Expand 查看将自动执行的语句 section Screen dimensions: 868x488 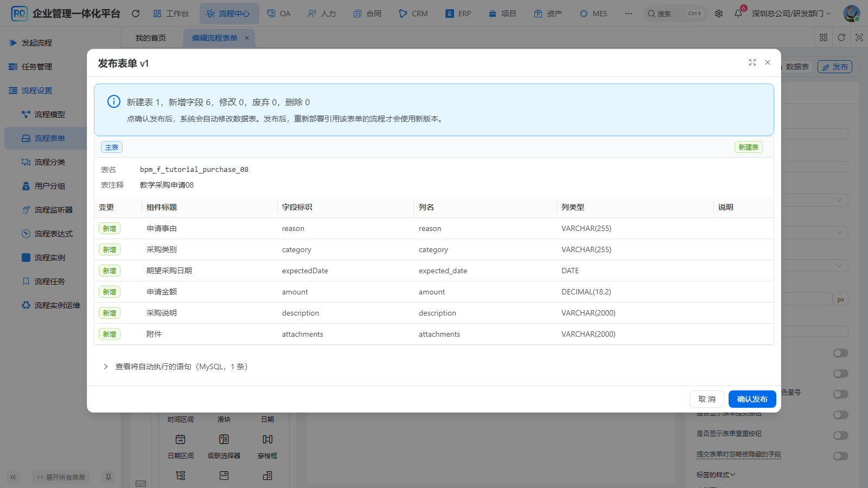point(175,367)
